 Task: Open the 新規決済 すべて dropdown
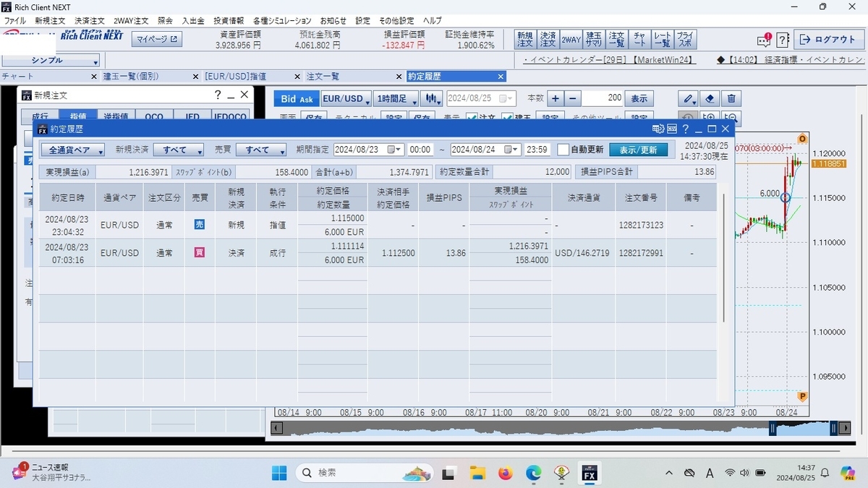click(178, 150)
